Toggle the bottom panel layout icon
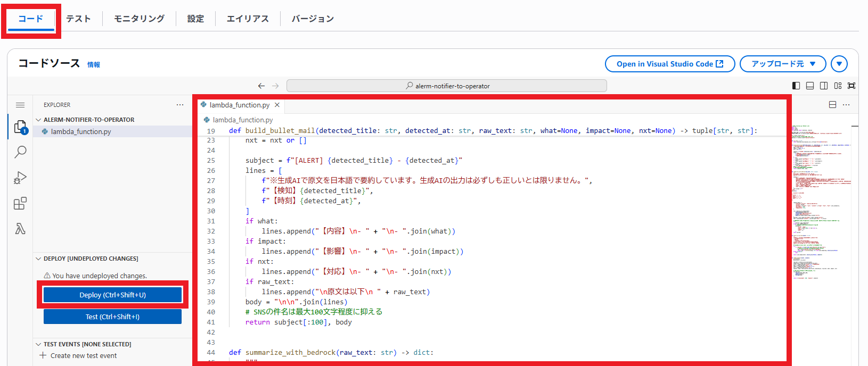The image size is (868, 366). click(810, 86)
